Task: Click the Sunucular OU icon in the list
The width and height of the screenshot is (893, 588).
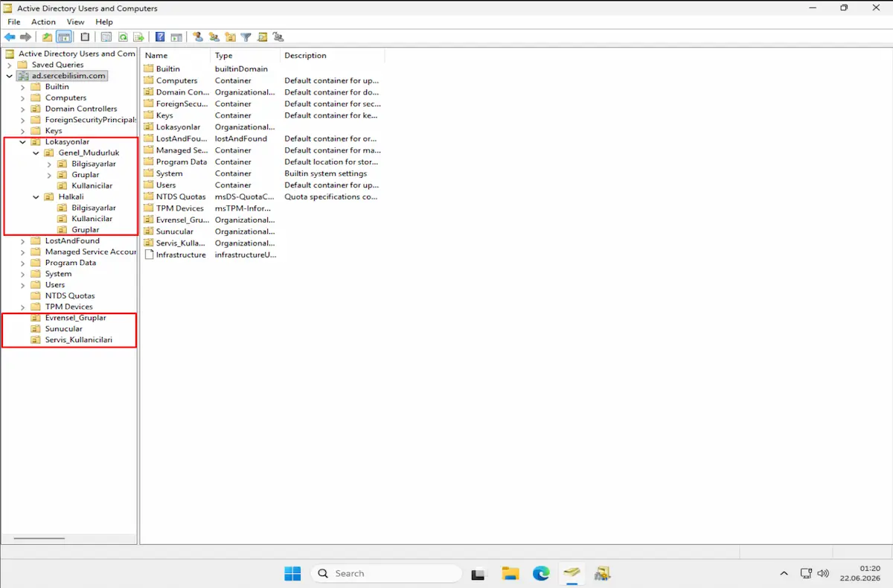Action: tap(148, 231)
